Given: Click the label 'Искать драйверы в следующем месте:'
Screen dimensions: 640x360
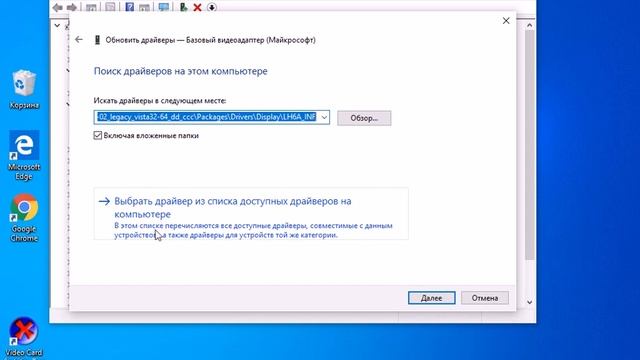Looking at the screenshot, I should tap(160, 100).
